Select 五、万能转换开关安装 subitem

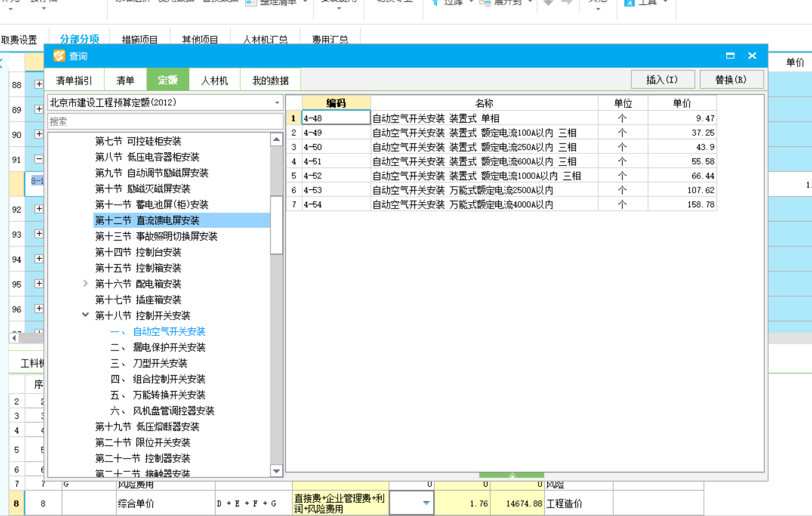[x=158, y=395]
